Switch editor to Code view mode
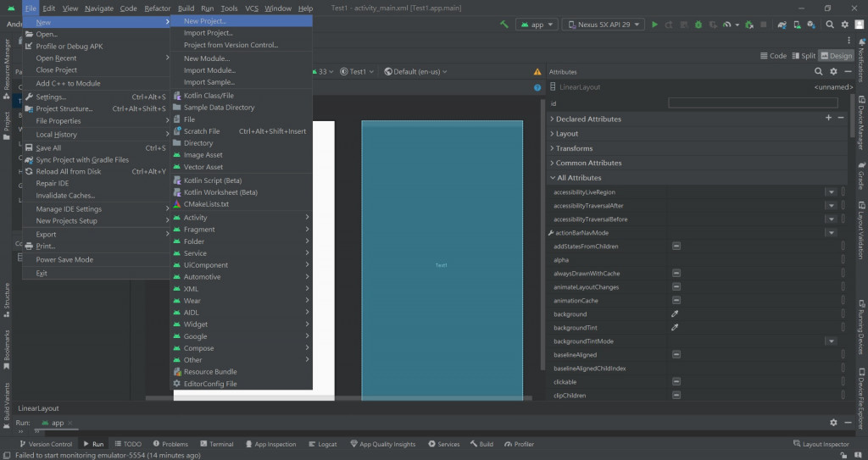868x460 pixels. click(773, 55)
